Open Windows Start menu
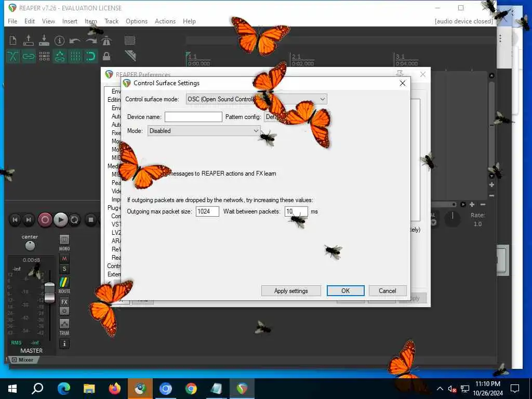 12,389
